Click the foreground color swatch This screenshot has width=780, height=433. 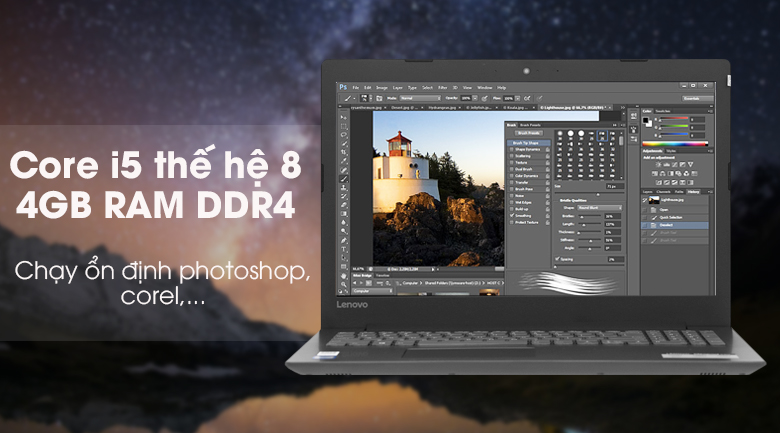pos(645,120)
